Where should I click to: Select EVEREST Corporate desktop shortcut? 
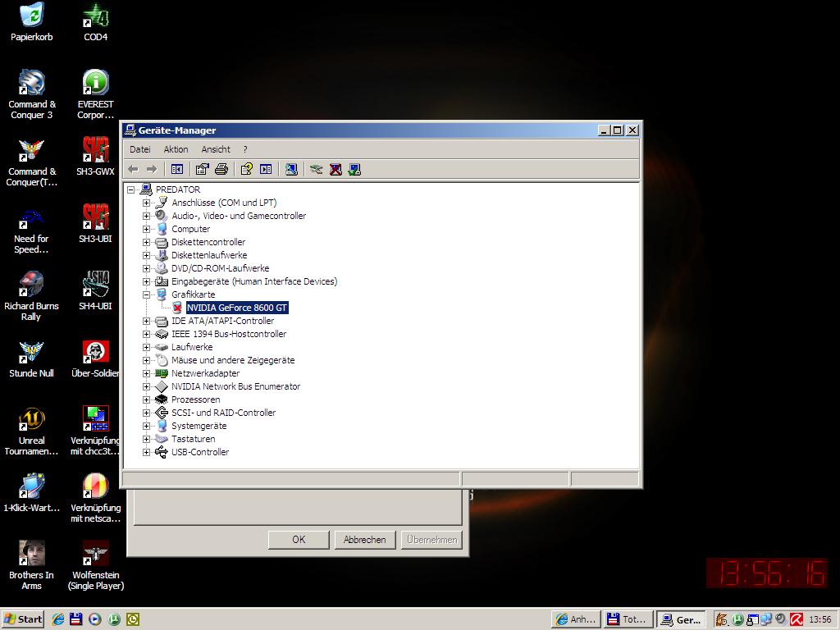click(95, 94)
